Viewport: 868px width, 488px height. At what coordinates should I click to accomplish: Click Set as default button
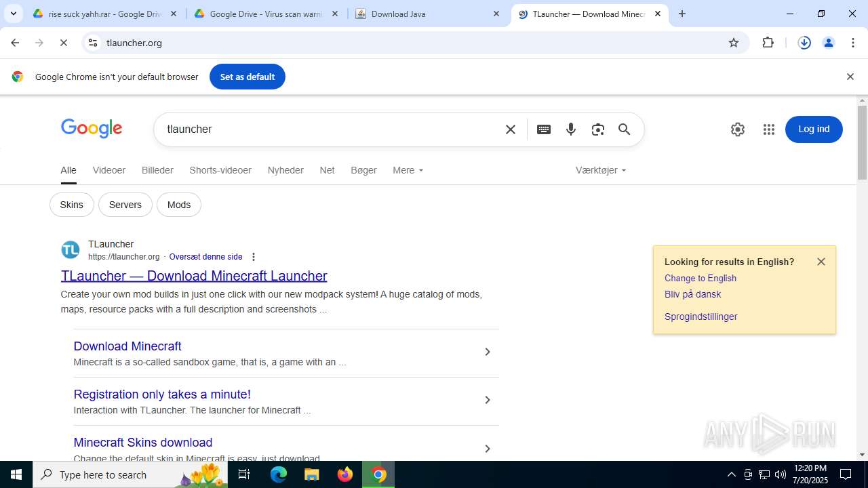pos(248,77)
